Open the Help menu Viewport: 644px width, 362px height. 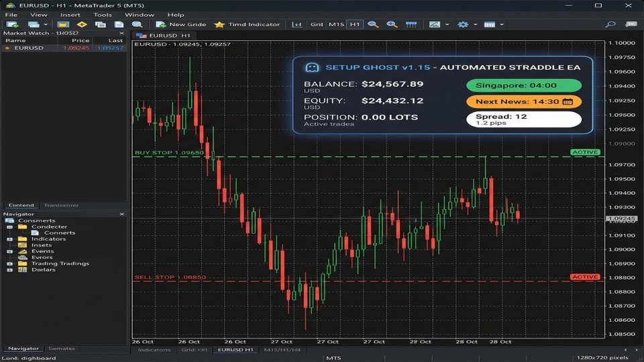point(176,15)
